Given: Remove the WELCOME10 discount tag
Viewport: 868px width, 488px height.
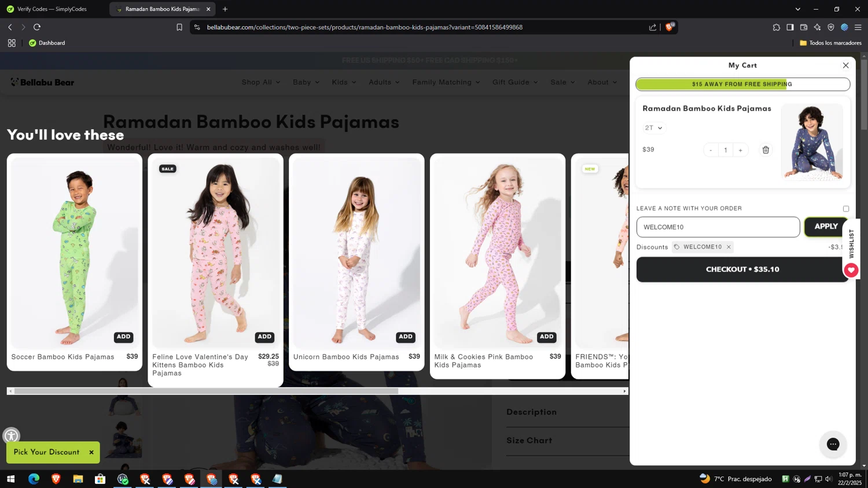Looking at the screenshot, I should 729,247.
